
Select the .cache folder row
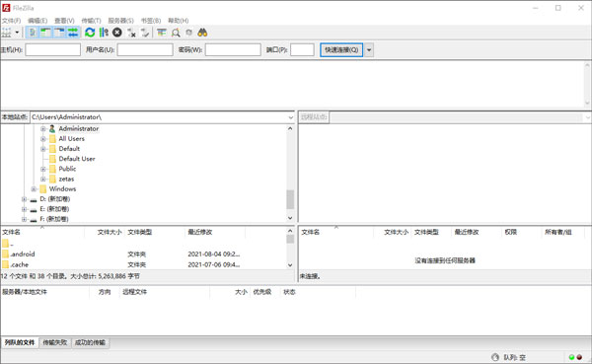[x=143, y=264]
